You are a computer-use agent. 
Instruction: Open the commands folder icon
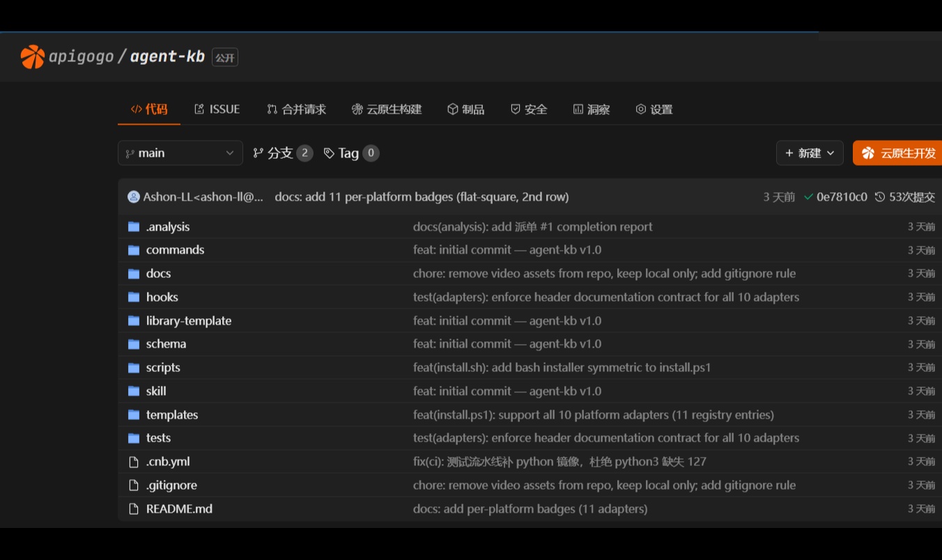point(134,250)
